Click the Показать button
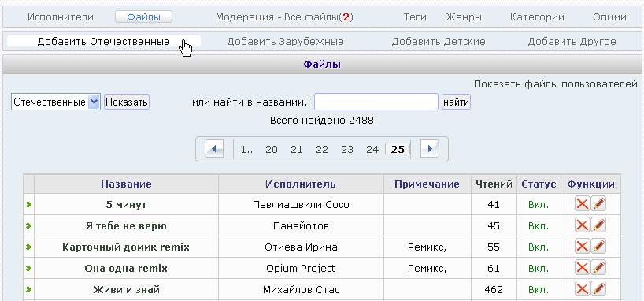 point(127,102)
